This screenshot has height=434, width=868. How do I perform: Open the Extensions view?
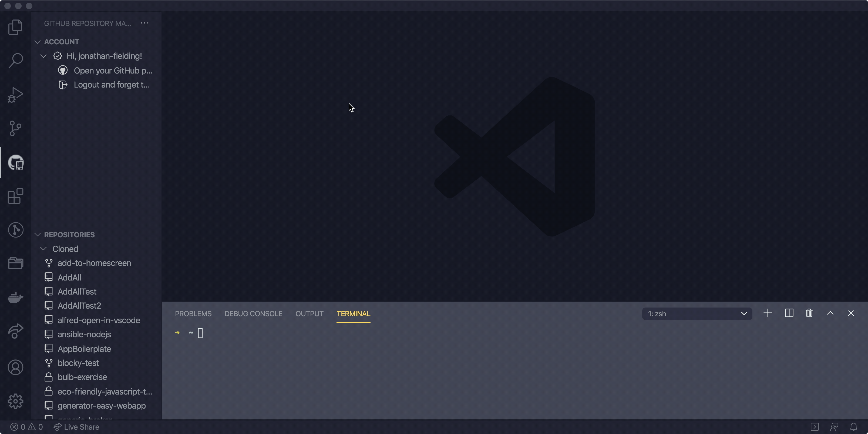tap(15, 196)
